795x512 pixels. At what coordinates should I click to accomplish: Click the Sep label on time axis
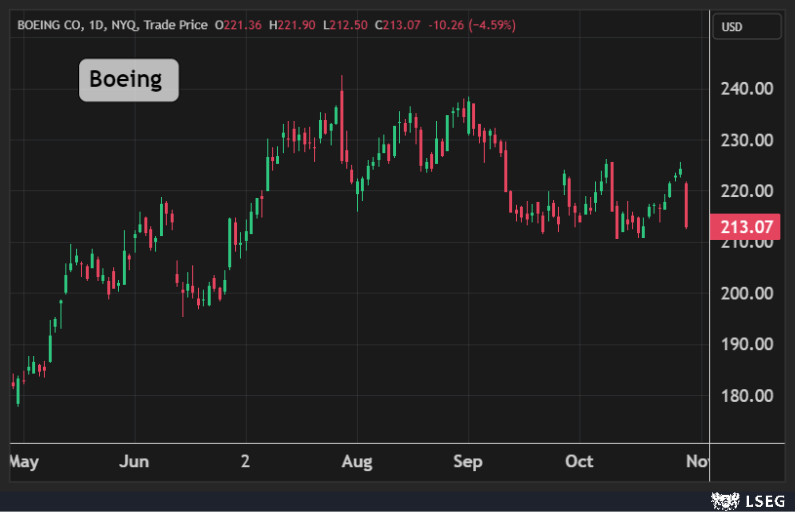(x=468, y=461)
